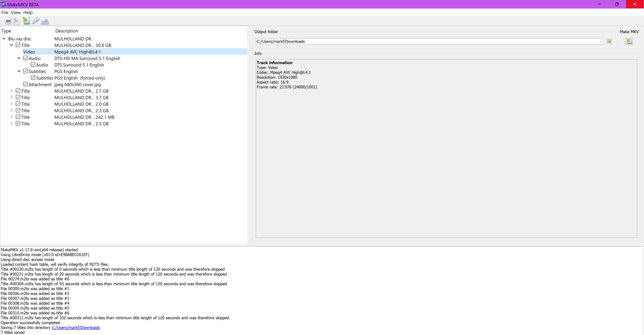Expand the 242.1 MB Title node
This screenshot has height=335, width=644.
click(12, 117)
